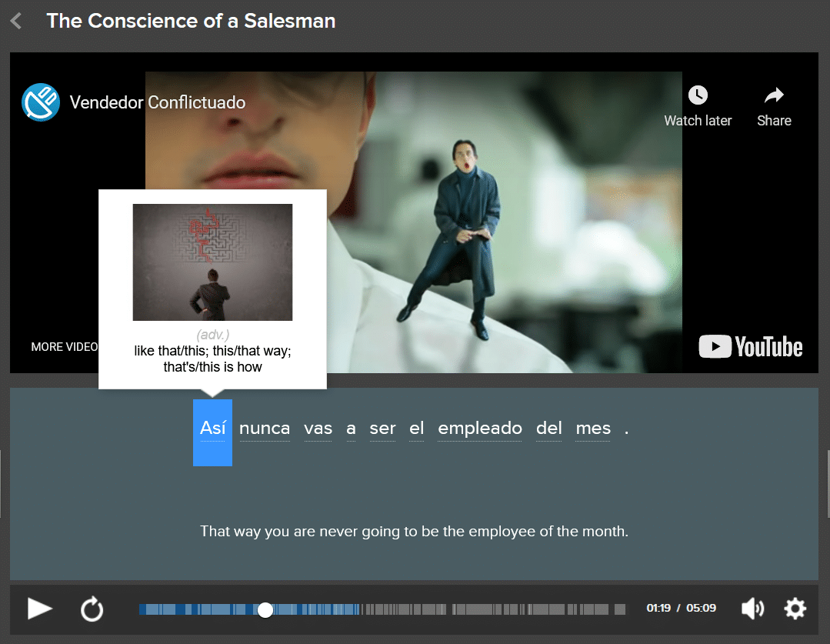Click the replay icon to restart the caption
This screenshot has height=644, width=830.
(92, 609)
